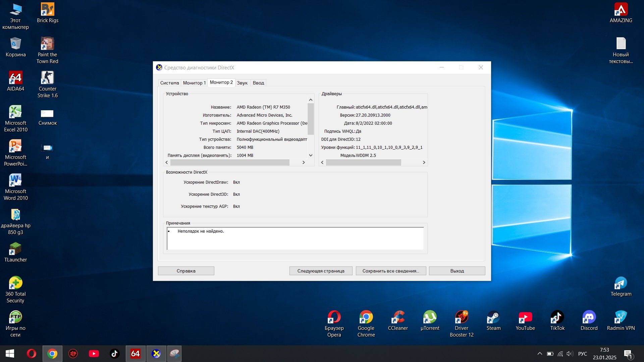Viewport: 644px width, 362px height.
Task: Select the Microsoft Word 2010 desktop icon
Action: point(15,187)
